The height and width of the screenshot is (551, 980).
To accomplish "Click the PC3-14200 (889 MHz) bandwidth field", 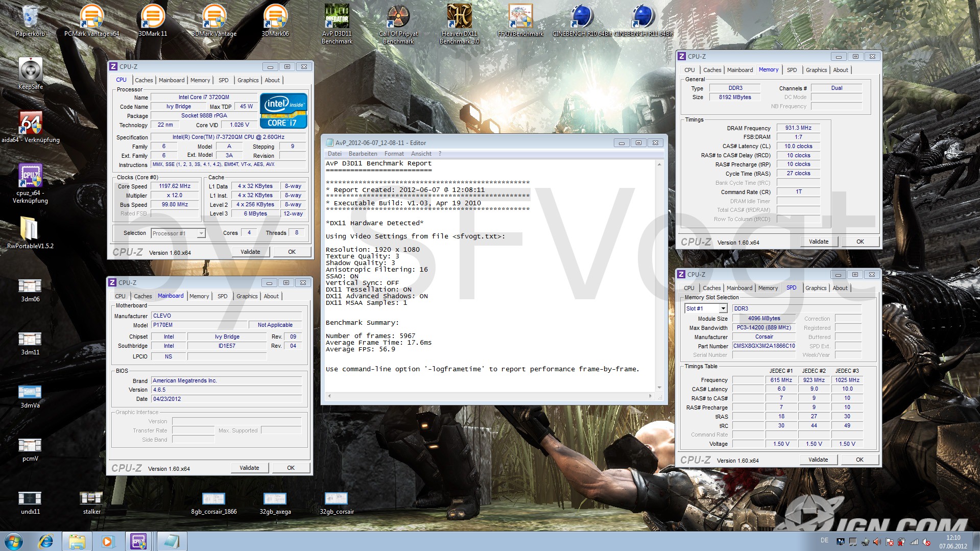I will pyautogui.click(x=764, y=327).
